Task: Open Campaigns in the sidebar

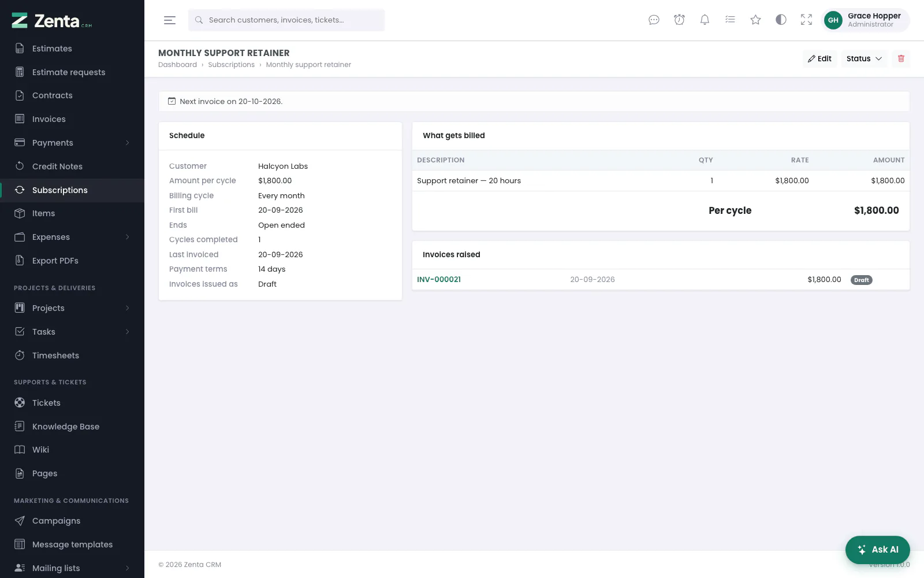Action: [72, 521]
